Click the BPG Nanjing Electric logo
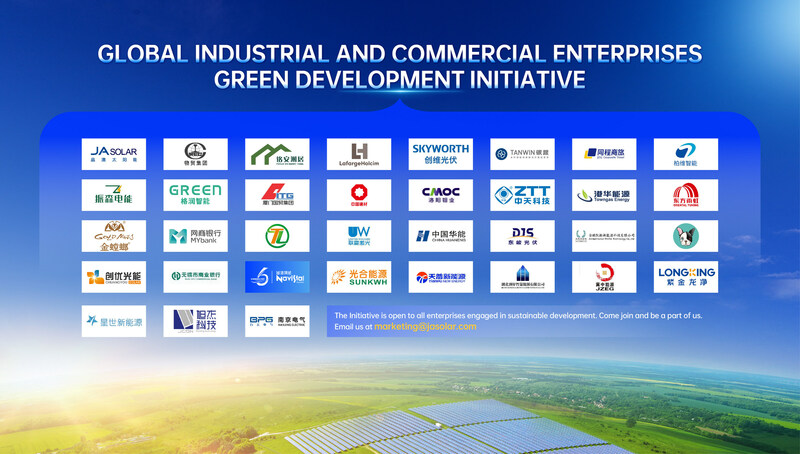Viewport: 800px width, 454px height. click(277, 321)
